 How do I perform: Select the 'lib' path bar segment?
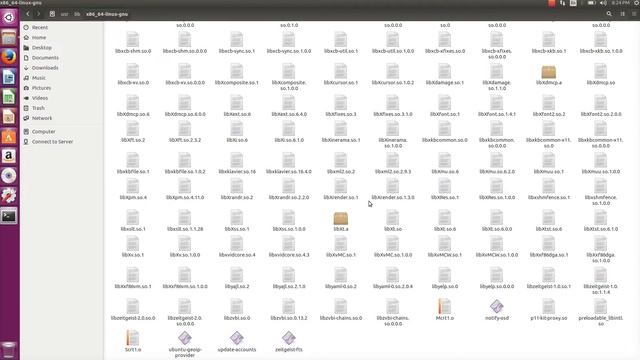point(77,14)
